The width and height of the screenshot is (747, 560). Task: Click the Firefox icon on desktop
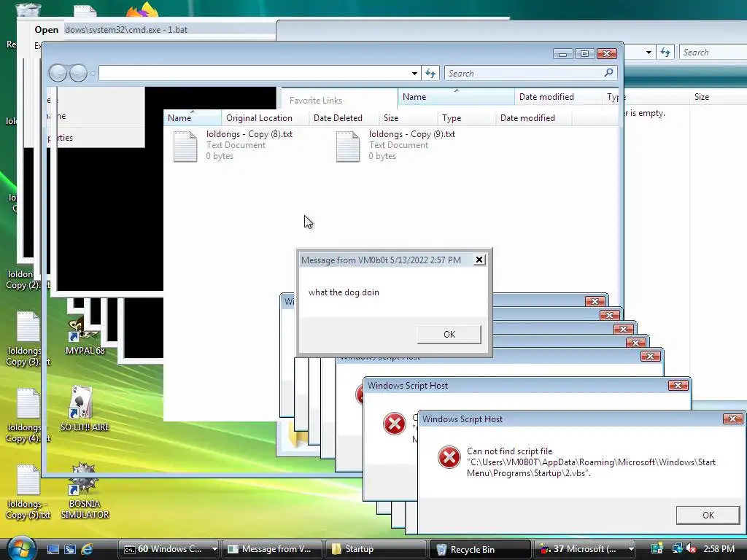click(x=142, y=9)
